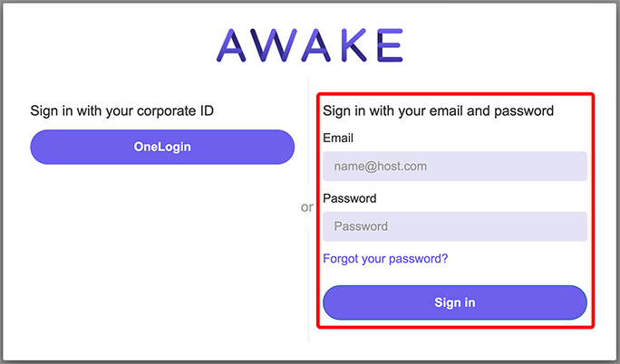The height and width of the screenshot is (364, 620).
Task: Submit credentials with the Sign in button
Action: [455, 302]
